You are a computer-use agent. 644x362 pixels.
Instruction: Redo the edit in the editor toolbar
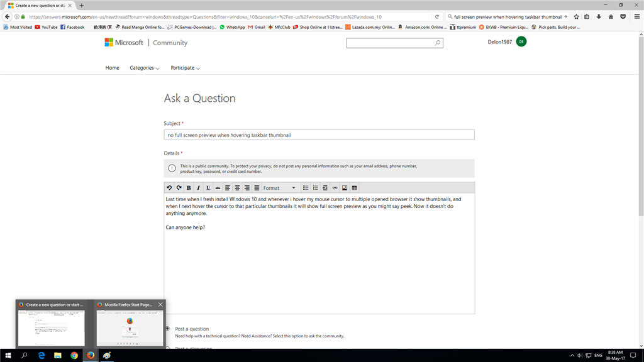click(179, 188)
